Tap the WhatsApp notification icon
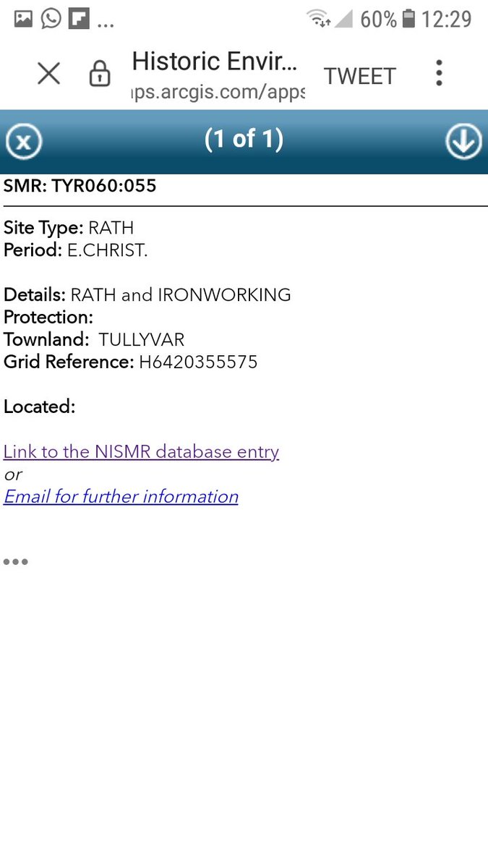 click(51, 20)
